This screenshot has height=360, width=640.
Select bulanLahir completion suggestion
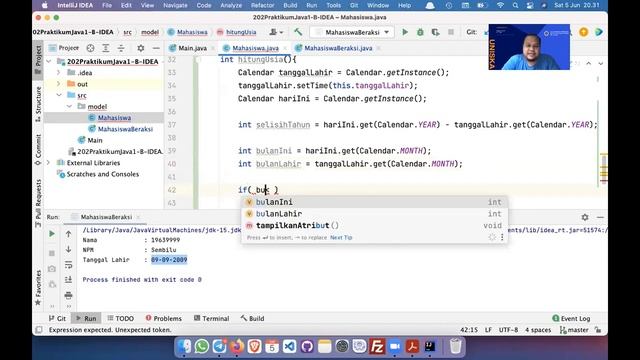pos(374,213)
